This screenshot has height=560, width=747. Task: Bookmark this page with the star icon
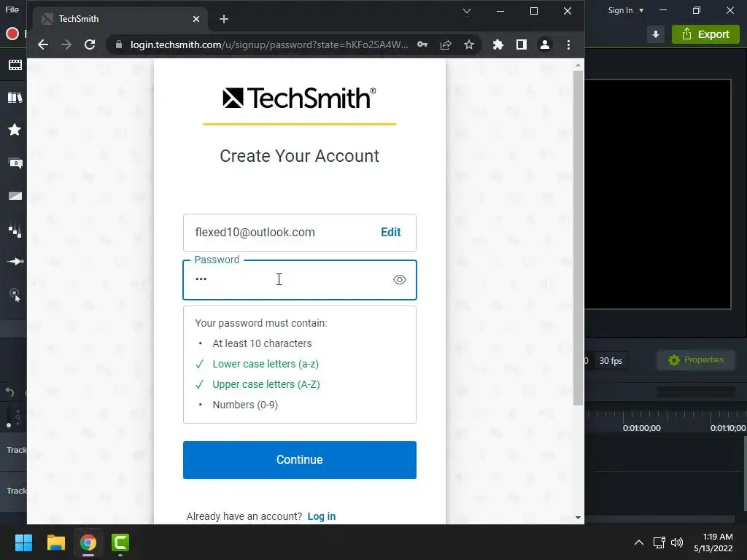[x=469, y=44]
